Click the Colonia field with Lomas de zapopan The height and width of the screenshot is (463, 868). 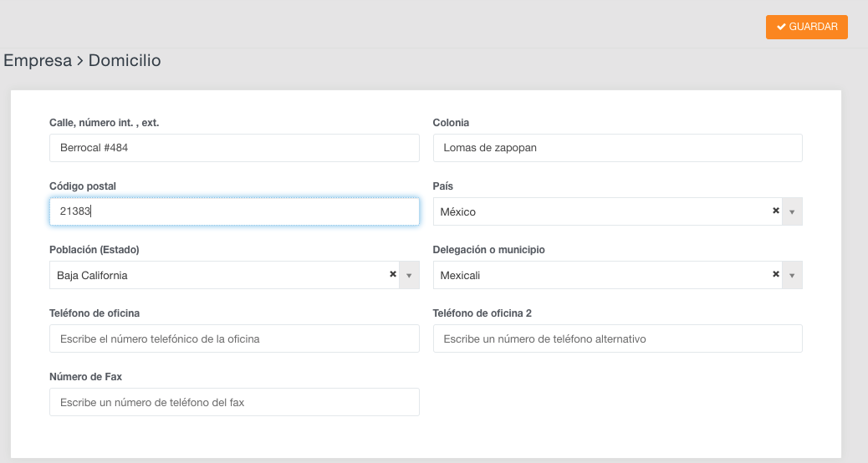[617, 148]
